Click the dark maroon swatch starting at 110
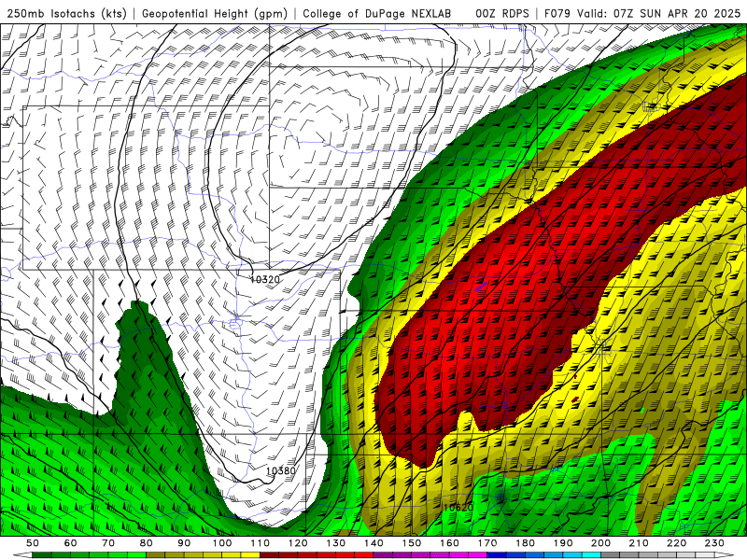 click(x=269, y=555)
